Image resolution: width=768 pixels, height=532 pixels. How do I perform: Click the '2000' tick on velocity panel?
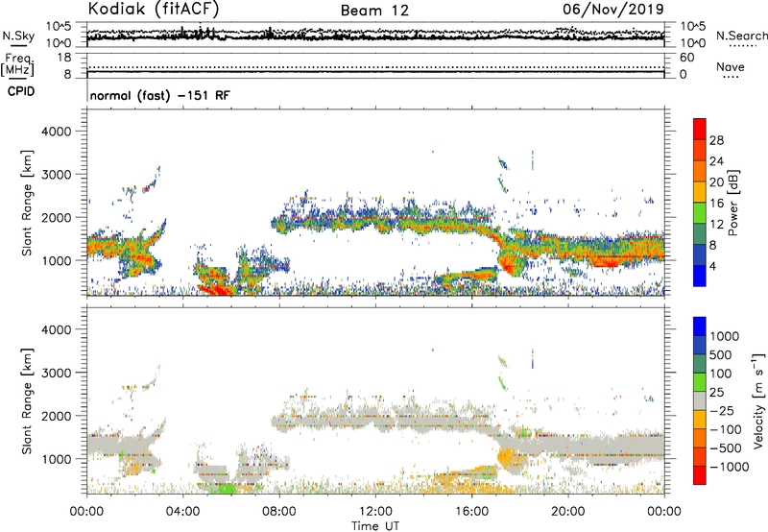coord(56,416)
